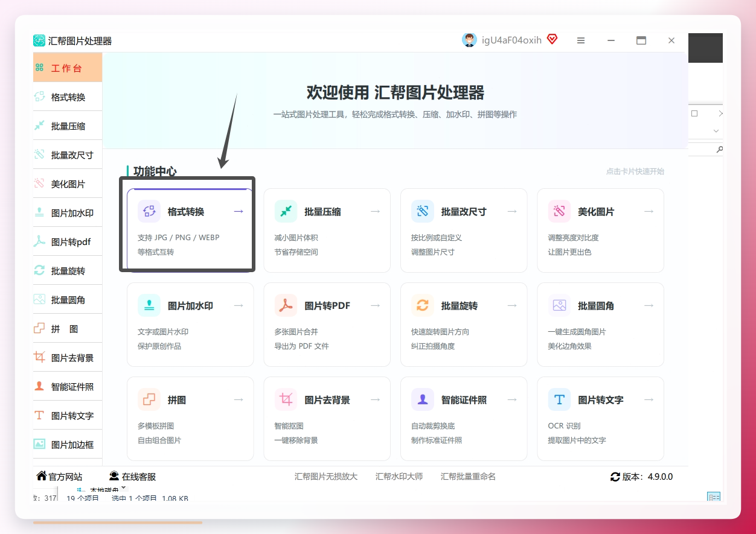Viewport: 756px width, 534px height.
Task: Click the 功能中心 heading
Action: click(155, 171)
